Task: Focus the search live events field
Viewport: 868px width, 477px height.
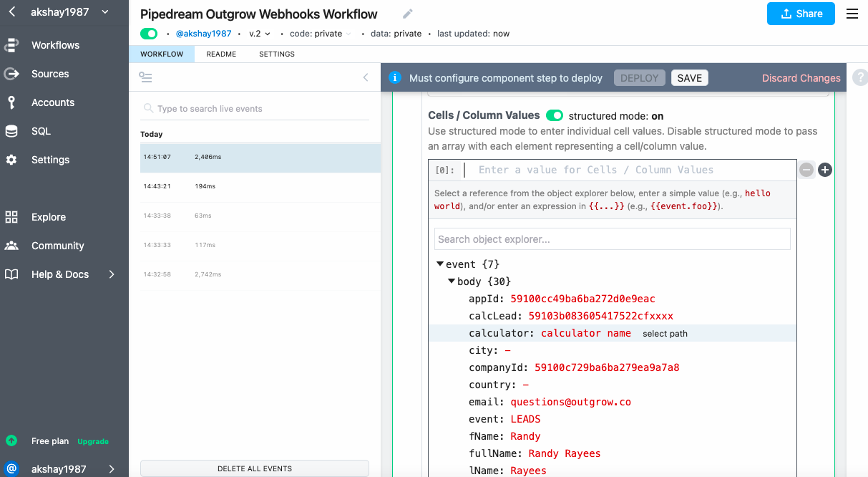Action: tap(255, 109)
